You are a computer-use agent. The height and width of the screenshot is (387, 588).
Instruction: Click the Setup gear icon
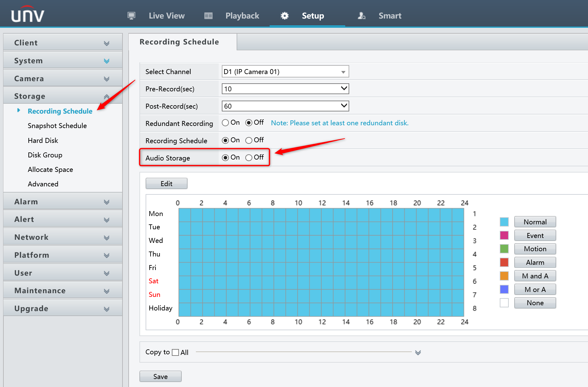pos(284,16)
